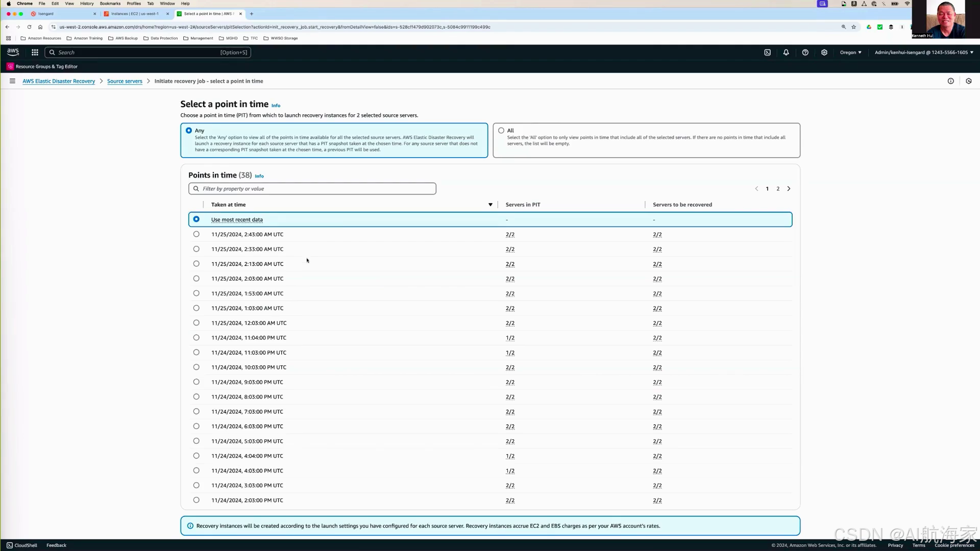
Task: Select the Use most recent data radio
Action: [x=196, y=219]
